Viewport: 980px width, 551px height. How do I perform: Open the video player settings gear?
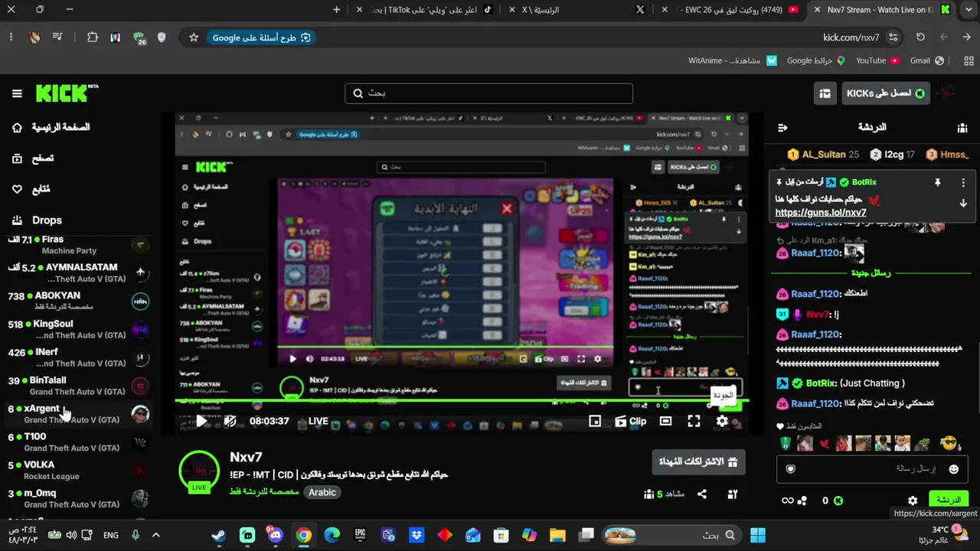coord(722,421)
